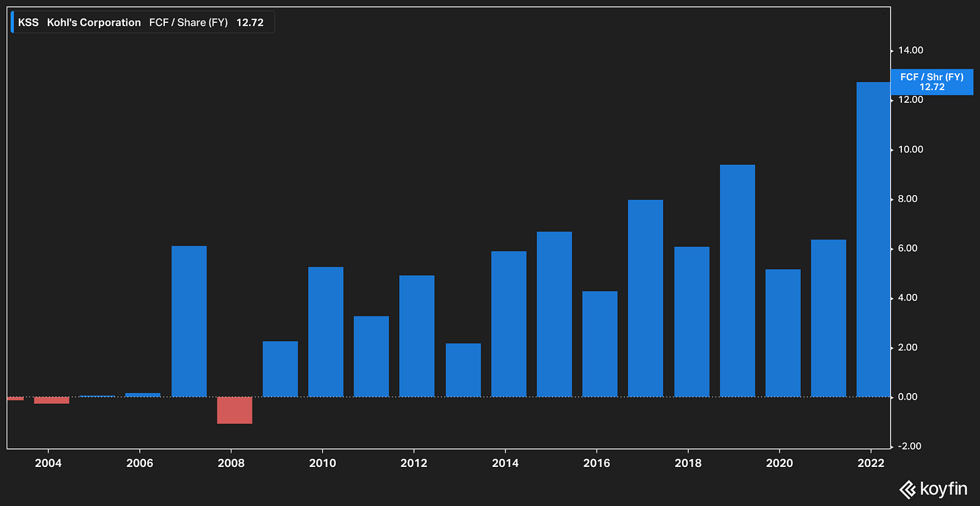Click the 2018 x-axis label
The height and width of the screenshot is (506, 980).
point(688,464)
